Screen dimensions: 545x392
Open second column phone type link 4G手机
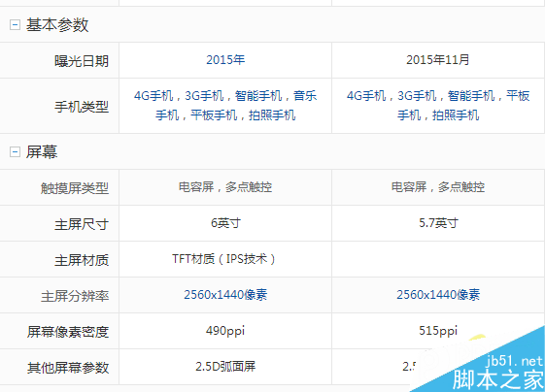[366, 96]
